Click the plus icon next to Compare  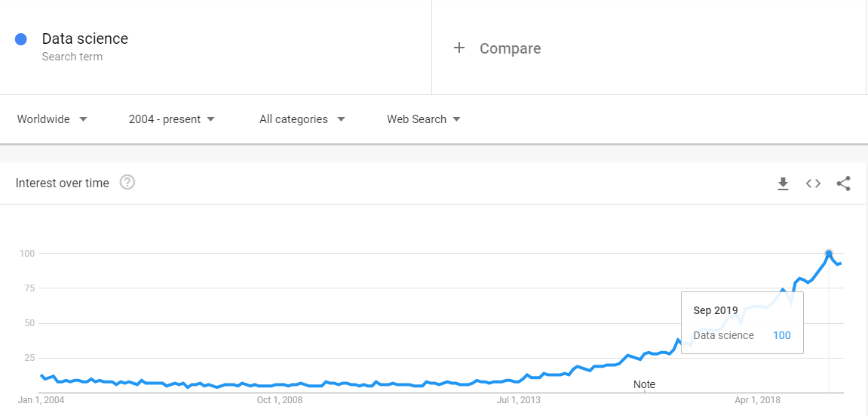[459, 48]
